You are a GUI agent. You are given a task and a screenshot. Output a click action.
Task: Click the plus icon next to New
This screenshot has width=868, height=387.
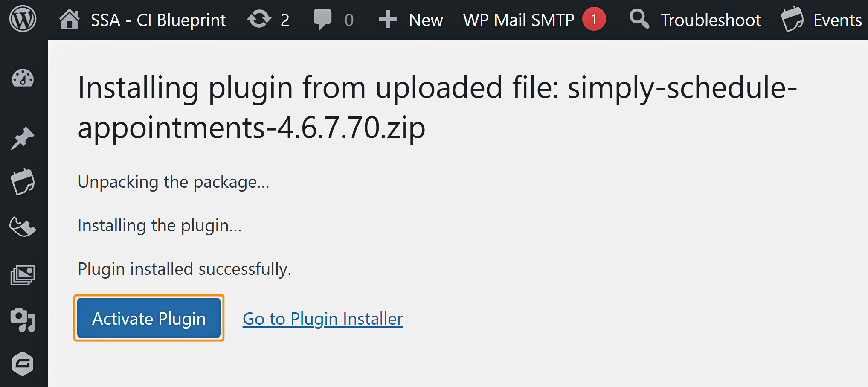click(387, 19)
